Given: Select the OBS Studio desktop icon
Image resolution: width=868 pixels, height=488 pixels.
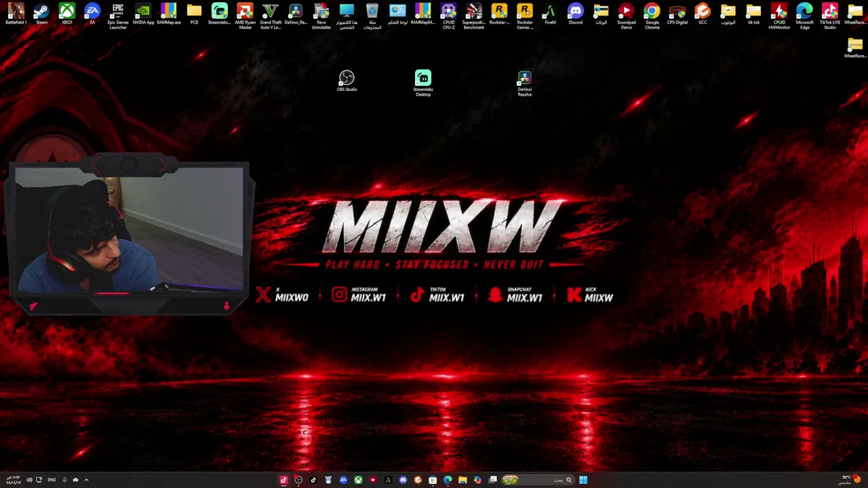Looking at the screenshot, I should pyautogui.click(x=347, y=81).
